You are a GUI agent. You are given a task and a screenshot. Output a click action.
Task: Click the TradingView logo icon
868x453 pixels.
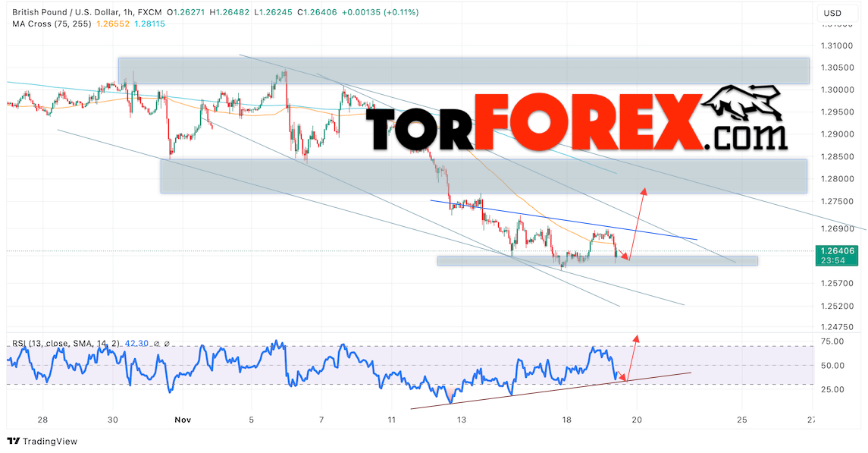click(x=14, y=441)
